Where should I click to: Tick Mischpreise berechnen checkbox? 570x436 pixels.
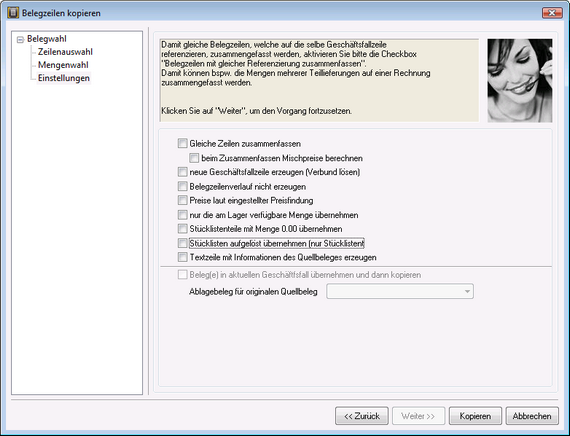(194, 158)
